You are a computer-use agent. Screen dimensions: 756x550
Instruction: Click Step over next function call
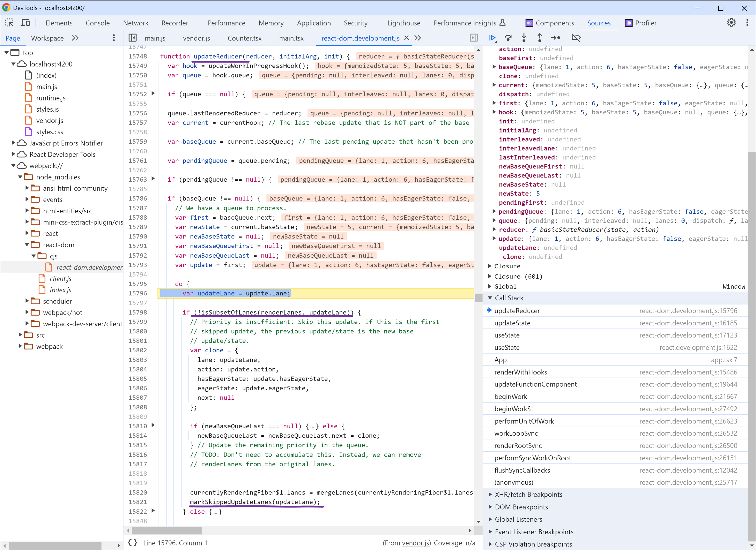tap(508, 38)
